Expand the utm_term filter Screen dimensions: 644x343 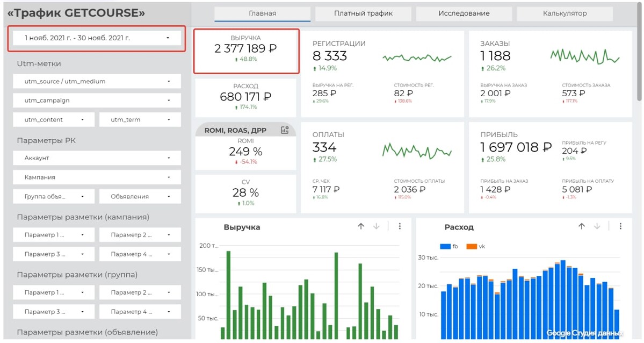click(x=140, y=120)
